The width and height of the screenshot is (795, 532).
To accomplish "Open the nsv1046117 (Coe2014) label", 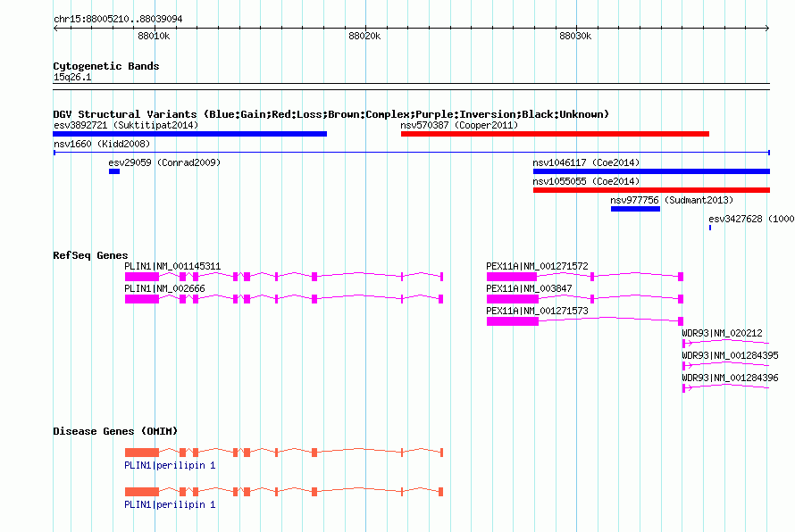I will tap(586, 162).
